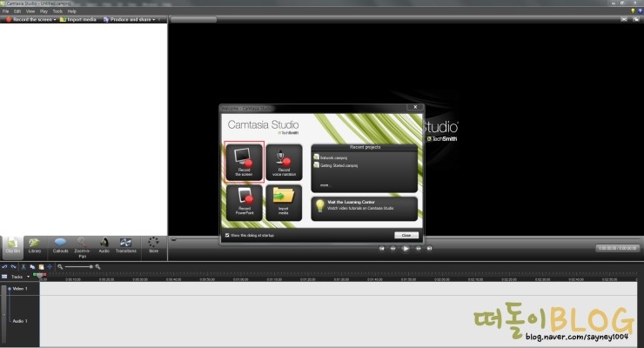Click Produce and share in toolbar
644x348 pixels.
[x=127, y=19]
